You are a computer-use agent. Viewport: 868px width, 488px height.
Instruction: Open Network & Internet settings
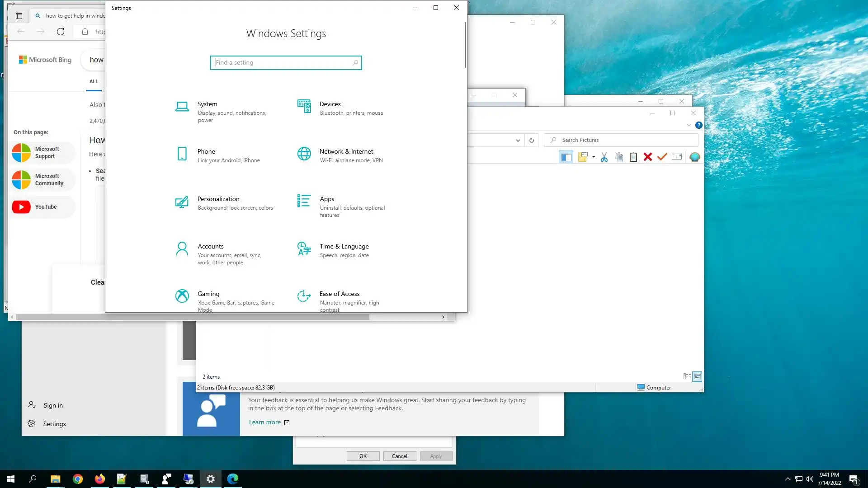click(x=346, y=155)
